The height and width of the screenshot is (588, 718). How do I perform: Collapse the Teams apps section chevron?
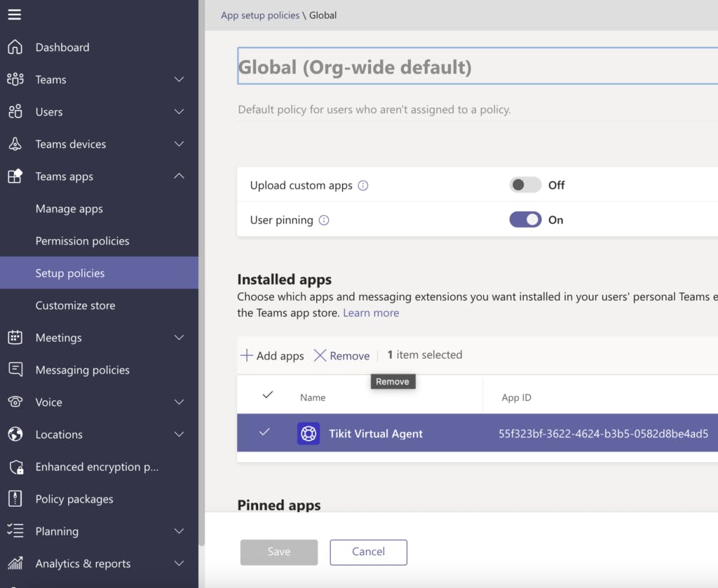pos(179,177)
